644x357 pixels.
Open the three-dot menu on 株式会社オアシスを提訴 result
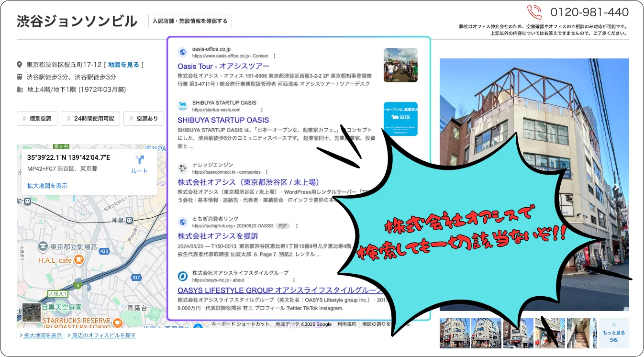297,226
